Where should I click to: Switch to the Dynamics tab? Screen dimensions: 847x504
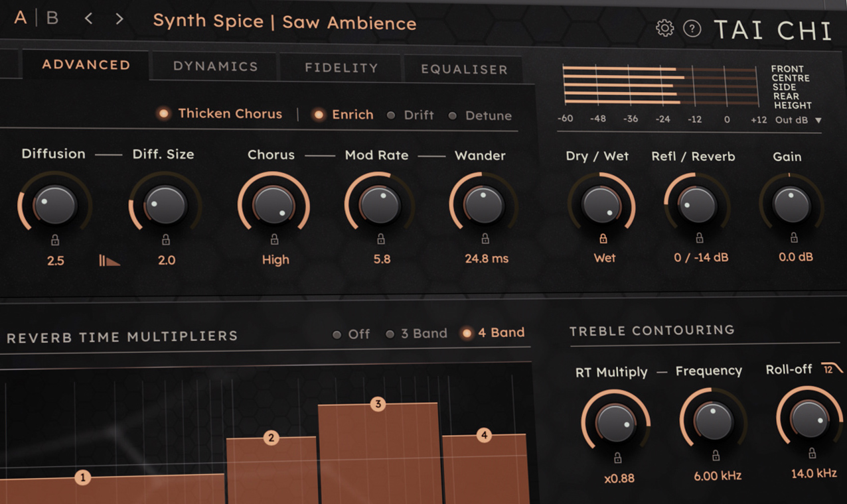coord(214,66)
